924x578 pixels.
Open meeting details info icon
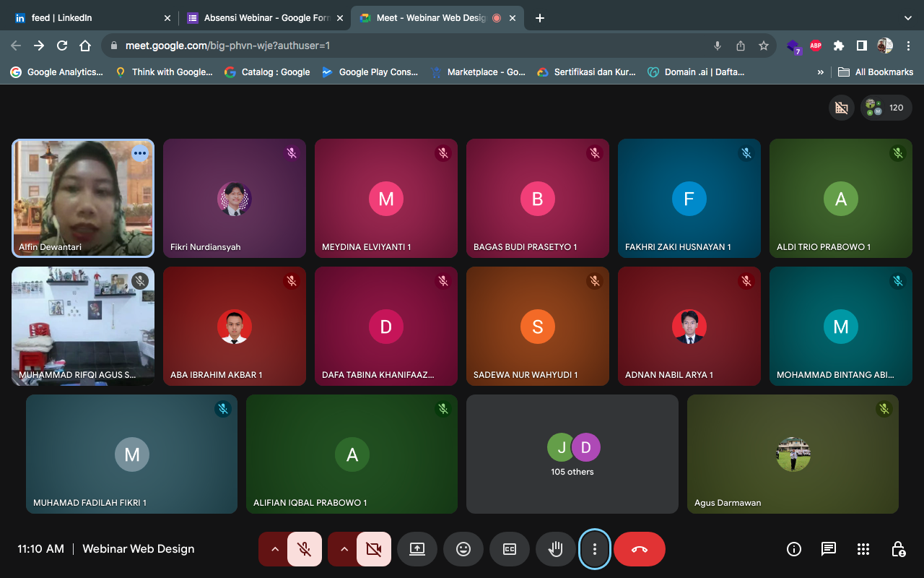(794, 549)
